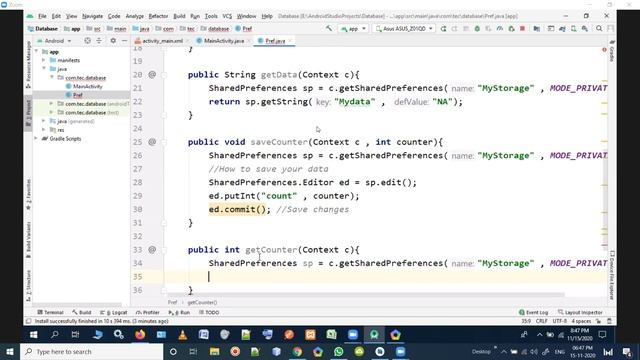Image resolution: width=640 pixels, height=360 pixels.
Task: Click the Windows Start button in lower taskbar
Action: click(x=9, y=351)
